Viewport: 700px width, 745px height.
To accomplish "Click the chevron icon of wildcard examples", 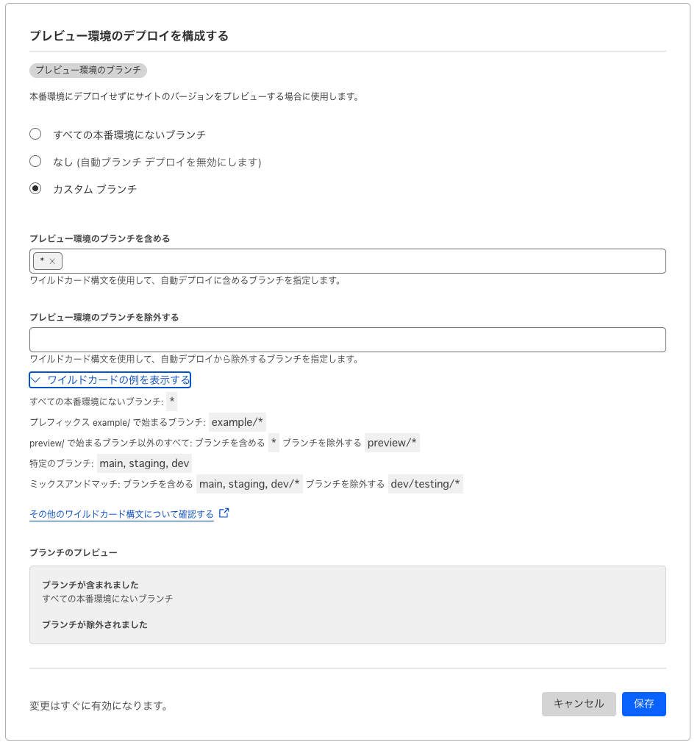I will click(37, 379).
